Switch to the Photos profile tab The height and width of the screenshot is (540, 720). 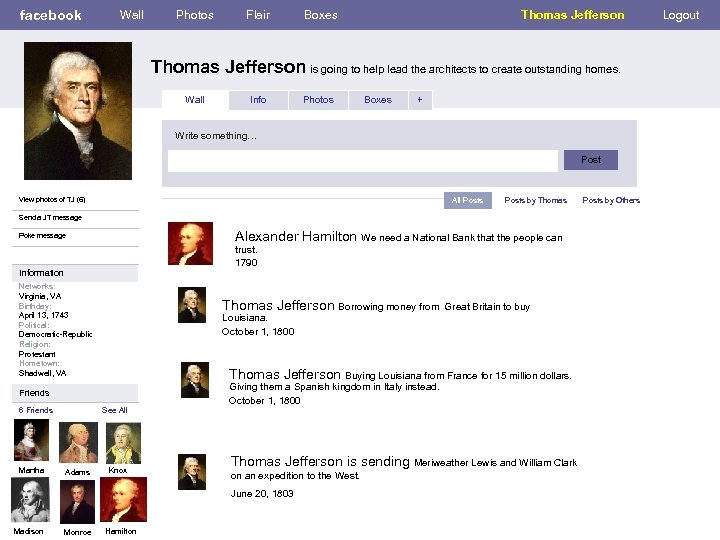[x=318, y=100]
